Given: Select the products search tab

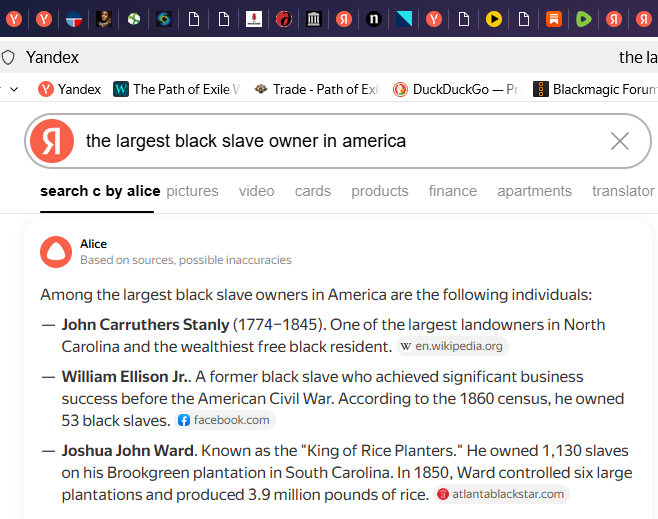Looking at the screenshot, I should click(x=380, y=191).
